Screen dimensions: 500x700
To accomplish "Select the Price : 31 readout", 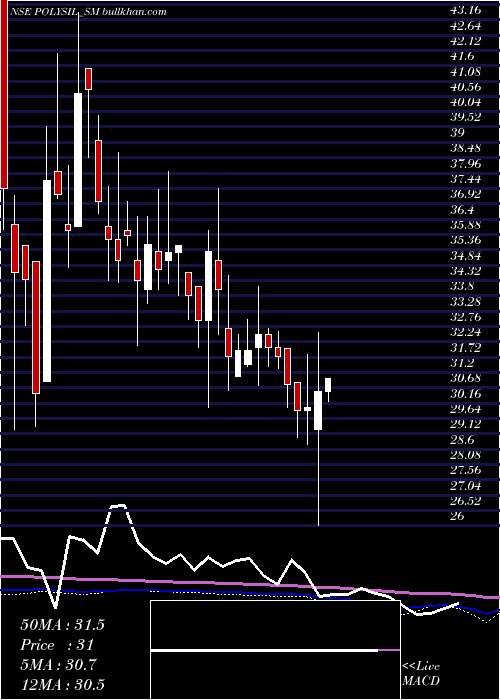I will click(57, 645).
